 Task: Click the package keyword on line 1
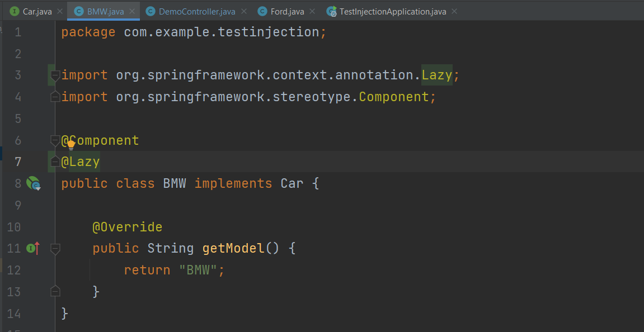click(x=88, y=32)
